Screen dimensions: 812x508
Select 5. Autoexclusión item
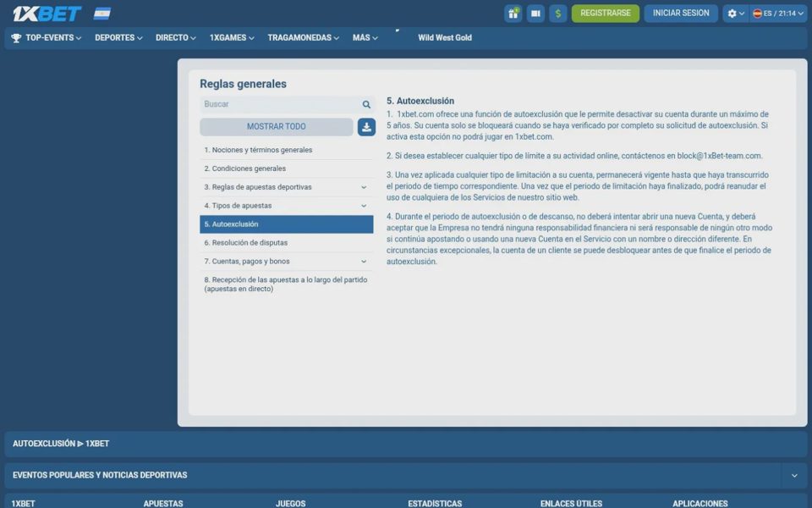(287, 224)
